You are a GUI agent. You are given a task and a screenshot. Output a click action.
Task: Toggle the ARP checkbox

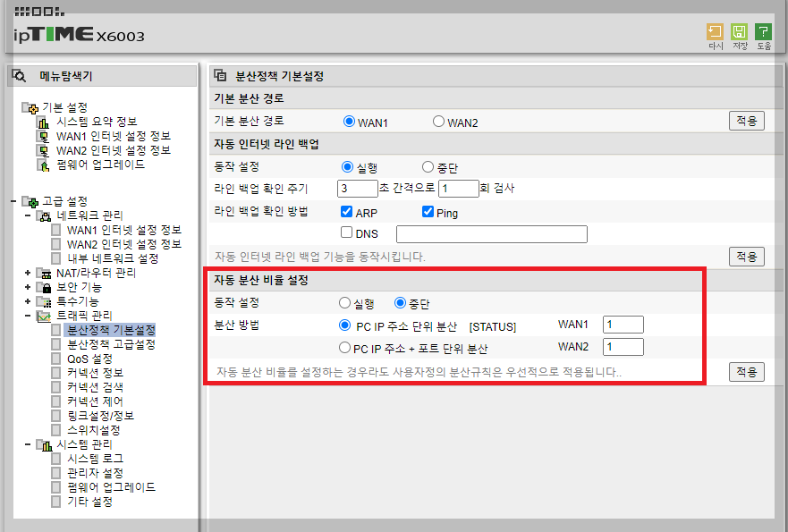click(x=346, y=212)
